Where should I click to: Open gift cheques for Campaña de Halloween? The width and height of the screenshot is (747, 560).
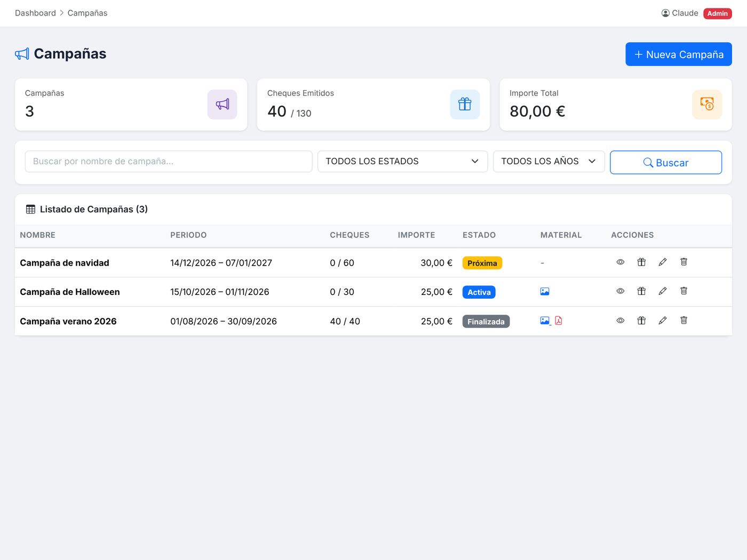[641, 291]
